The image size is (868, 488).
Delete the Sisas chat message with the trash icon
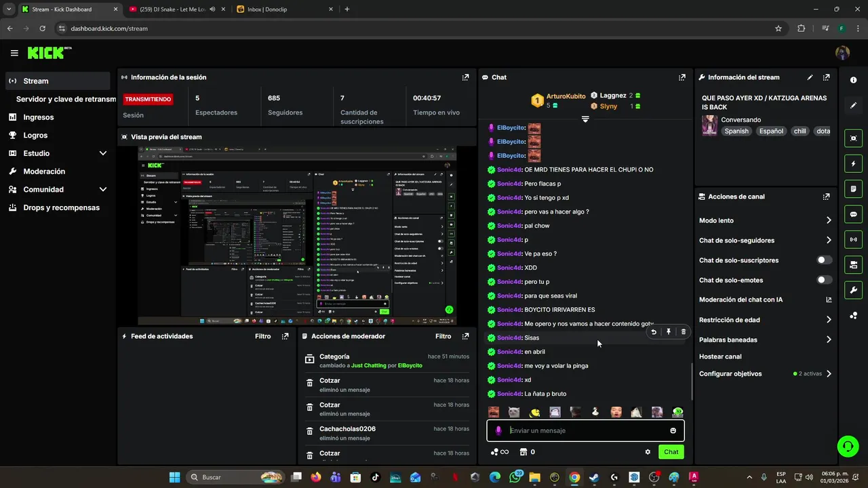pyautogui.click(x=684, y=332)
